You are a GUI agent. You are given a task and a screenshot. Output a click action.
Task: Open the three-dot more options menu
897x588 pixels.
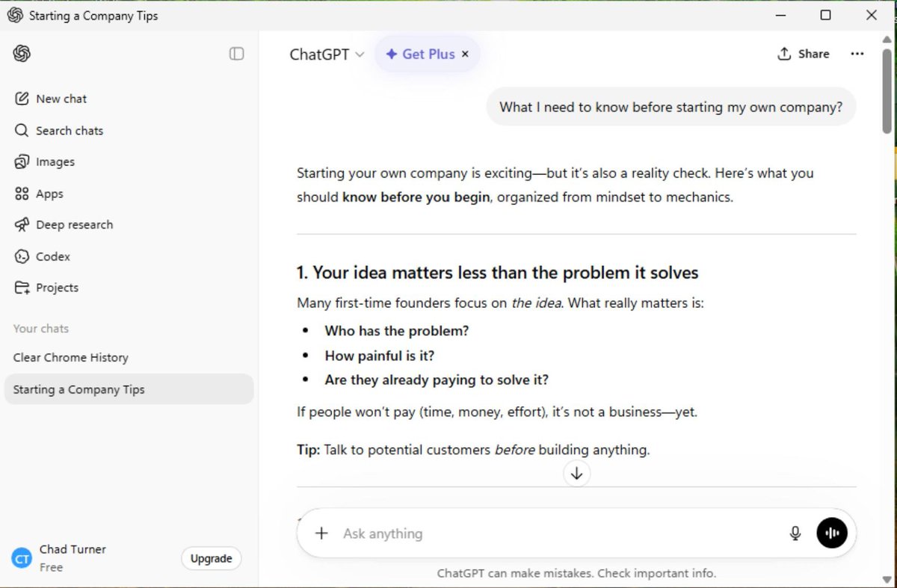click(x=857, y=54)
